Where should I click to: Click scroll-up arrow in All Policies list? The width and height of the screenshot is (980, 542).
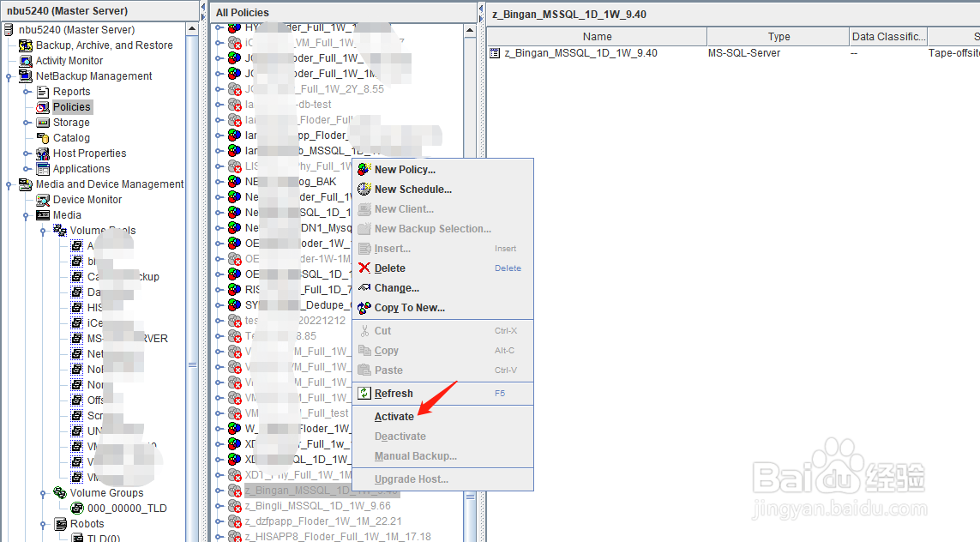coord(470,29)
